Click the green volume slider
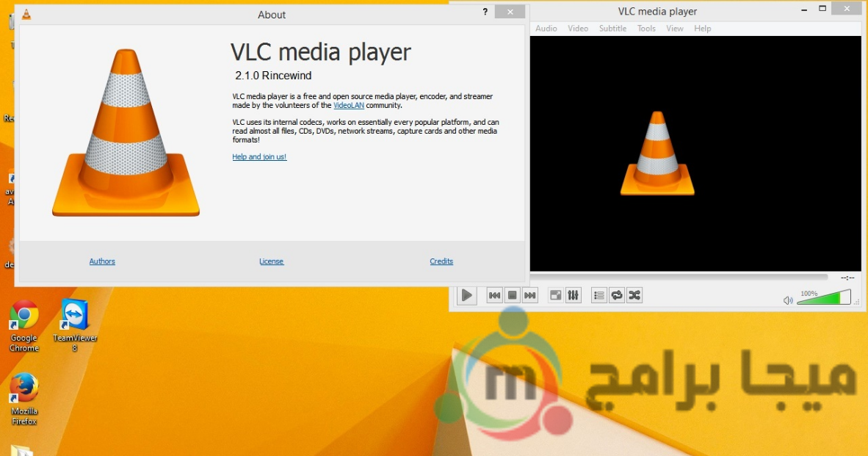The height and width of the screenshot is (456, 868). 824,297
